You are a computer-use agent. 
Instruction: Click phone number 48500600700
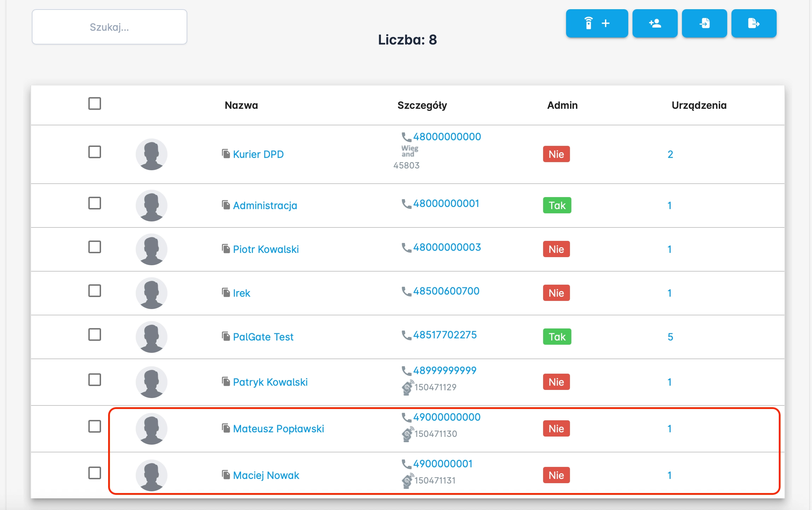[x=446, y=291]
